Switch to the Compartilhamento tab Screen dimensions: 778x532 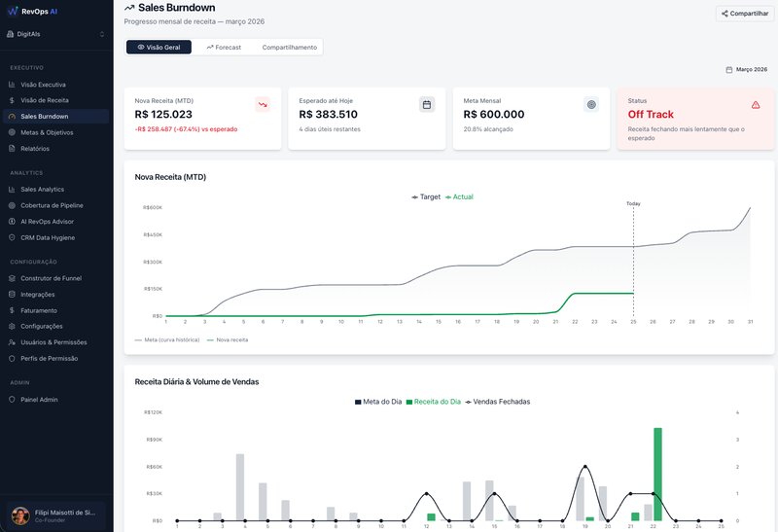coord(289,47)
